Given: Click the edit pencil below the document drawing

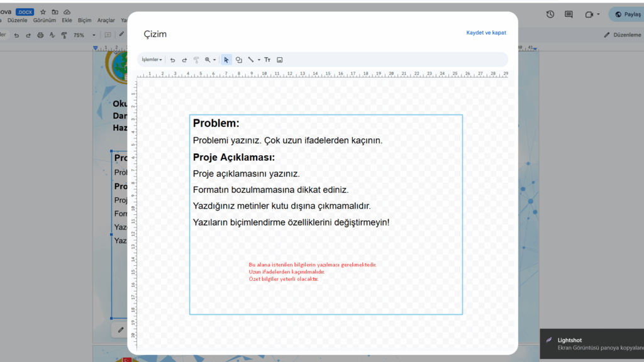Looking at the screenshot, I should [120, 330].
